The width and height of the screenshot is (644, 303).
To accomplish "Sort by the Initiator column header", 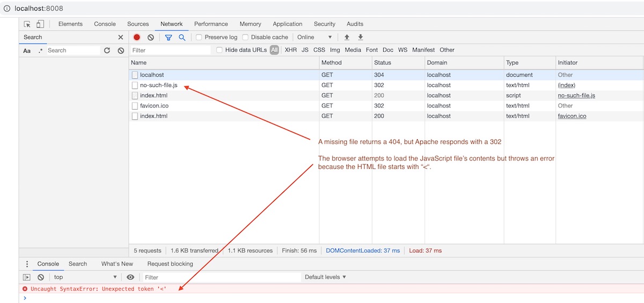I will point(600,62).
